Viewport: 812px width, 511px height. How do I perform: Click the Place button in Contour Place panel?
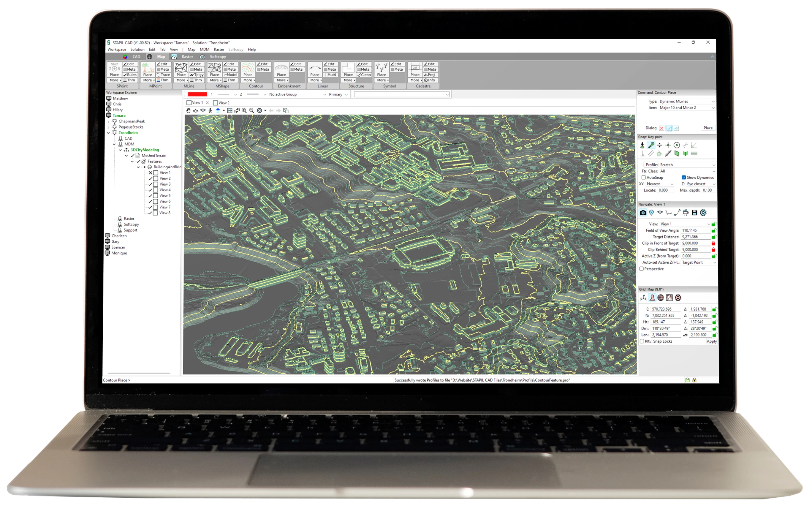708,128
